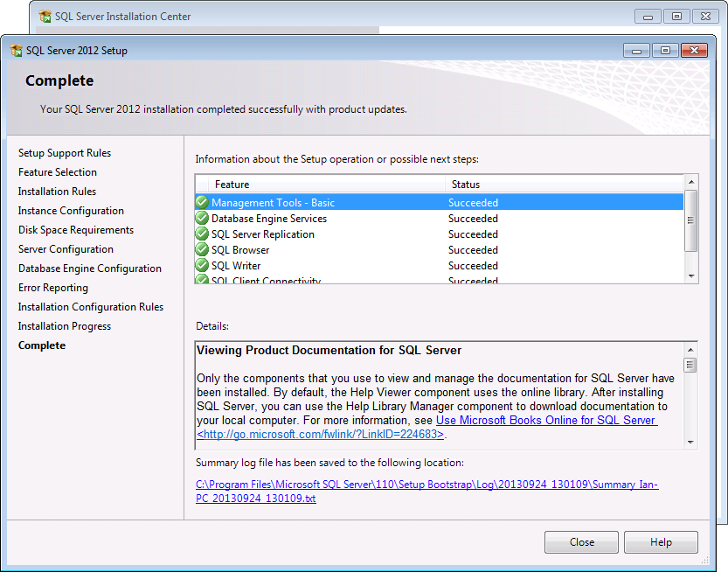
Task: Click green check icon beside SQL Writer
Action: click(x=202, y=265)
